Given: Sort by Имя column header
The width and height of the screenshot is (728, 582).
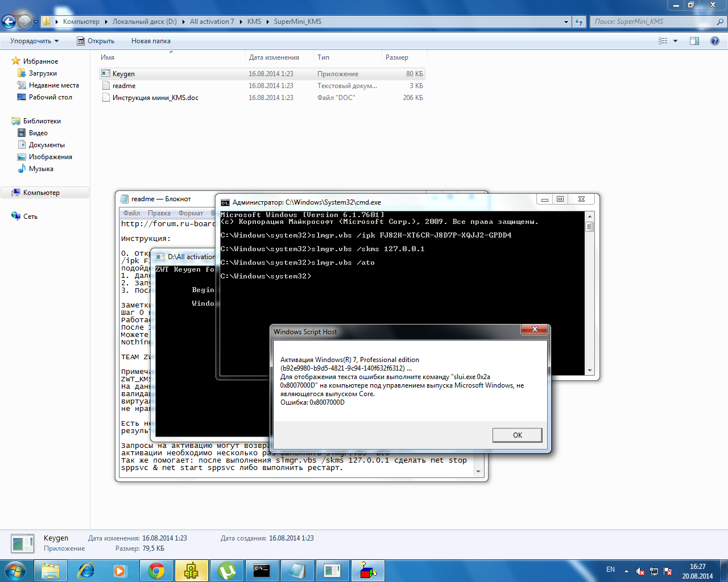Looking at the screenshot, I should click(x=171, y=57).
